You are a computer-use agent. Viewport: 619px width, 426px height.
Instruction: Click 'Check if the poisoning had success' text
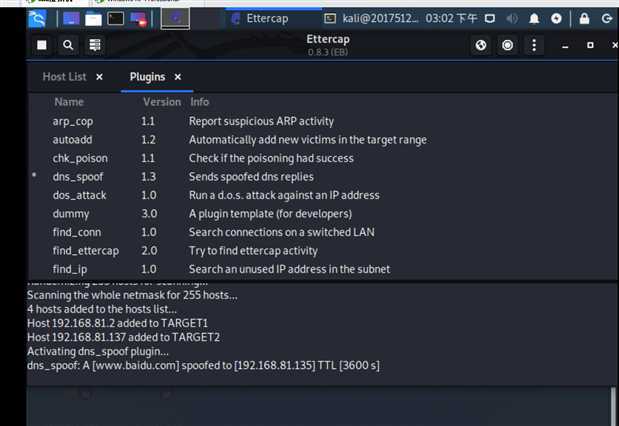click(x=271, y=158)
